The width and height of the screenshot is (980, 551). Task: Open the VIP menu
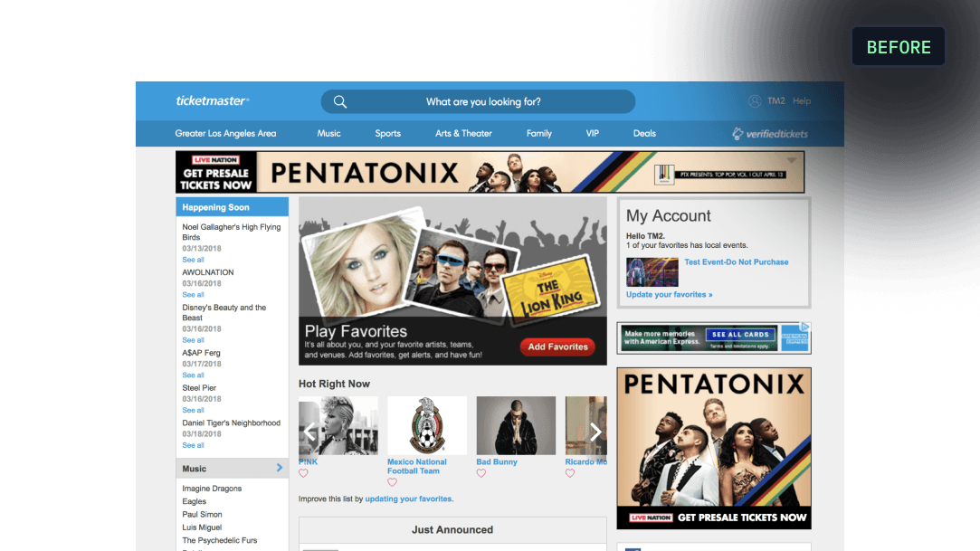click(593, 134)
